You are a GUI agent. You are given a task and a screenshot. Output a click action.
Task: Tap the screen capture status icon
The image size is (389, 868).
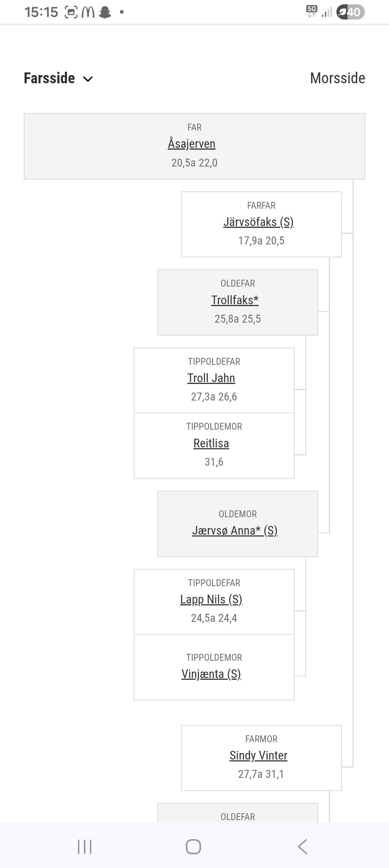pos(71,13)
